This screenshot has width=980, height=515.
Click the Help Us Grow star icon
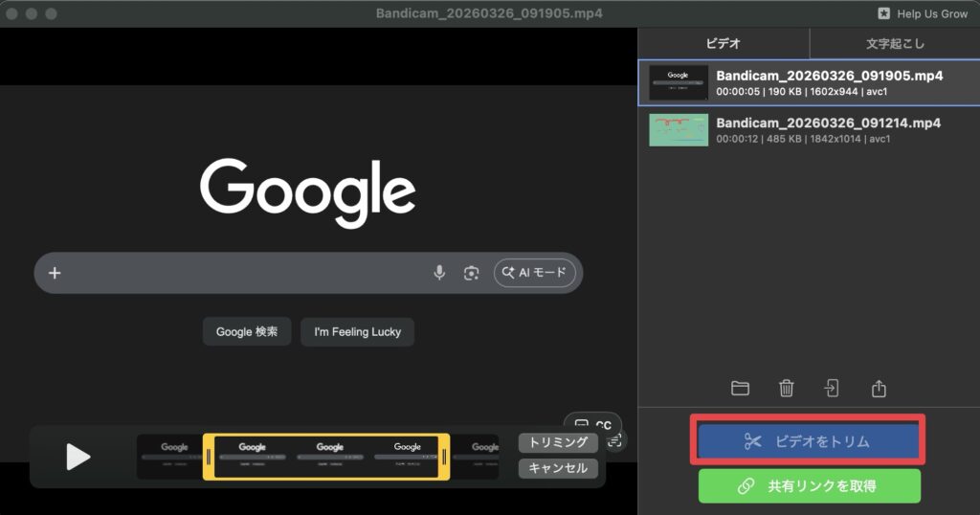point(883,14)
